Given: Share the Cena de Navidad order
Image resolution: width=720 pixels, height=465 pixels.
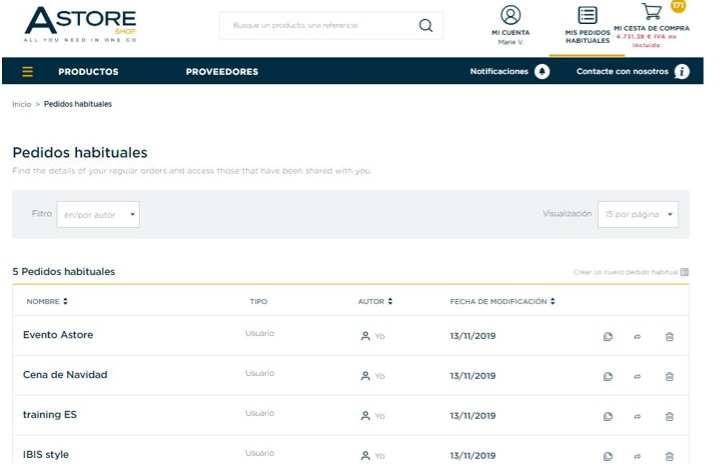Looking at the screenshot, I should pyautogui.click(x=637, y=376).
